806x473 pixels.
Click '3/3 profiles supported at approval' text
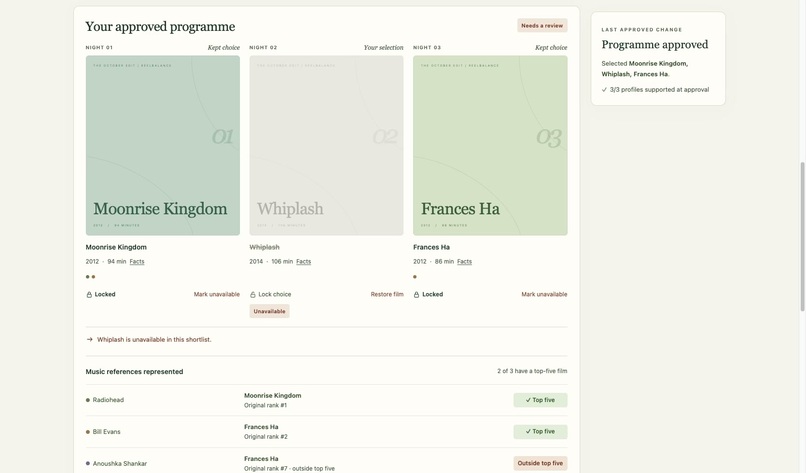pyautogui.click(x=660, y=89)
